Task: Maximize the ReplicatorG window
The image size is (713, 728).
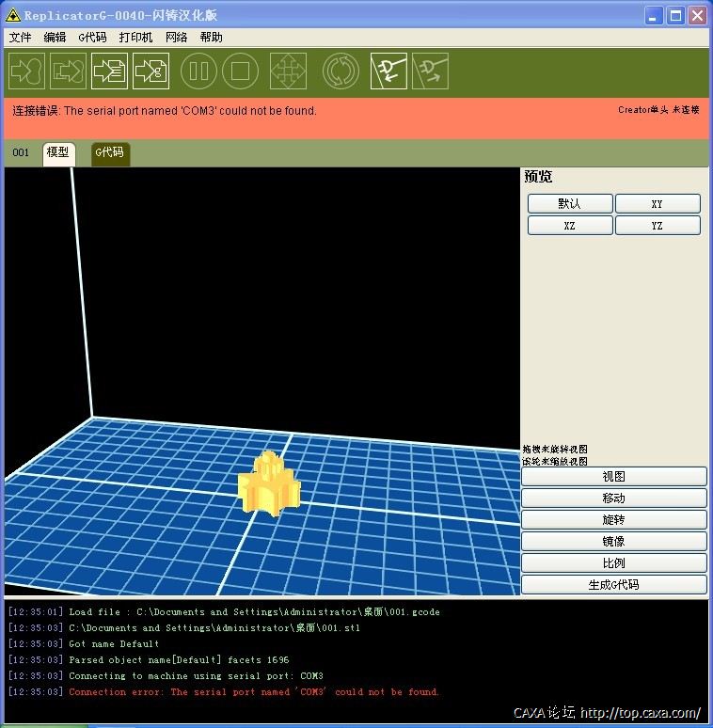Action: pos(675,16)
